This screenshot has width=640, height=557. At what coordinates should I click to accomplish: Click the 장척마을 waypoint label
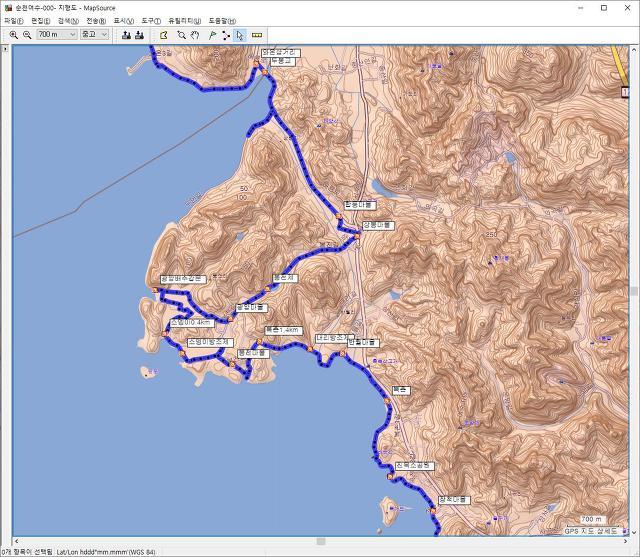coord(454,500)
